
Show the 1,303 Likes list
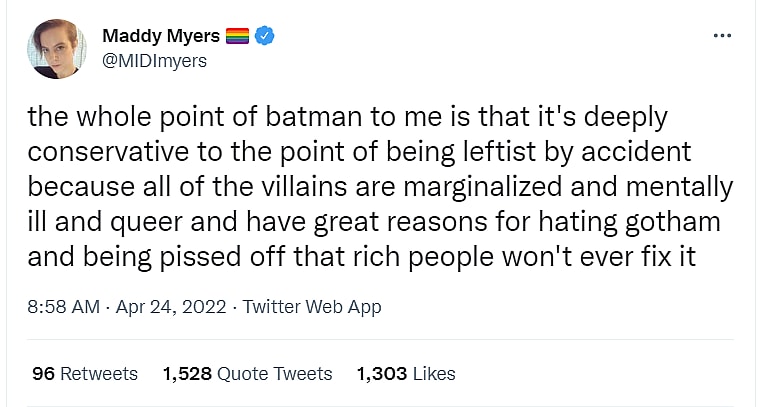(406, 373)
